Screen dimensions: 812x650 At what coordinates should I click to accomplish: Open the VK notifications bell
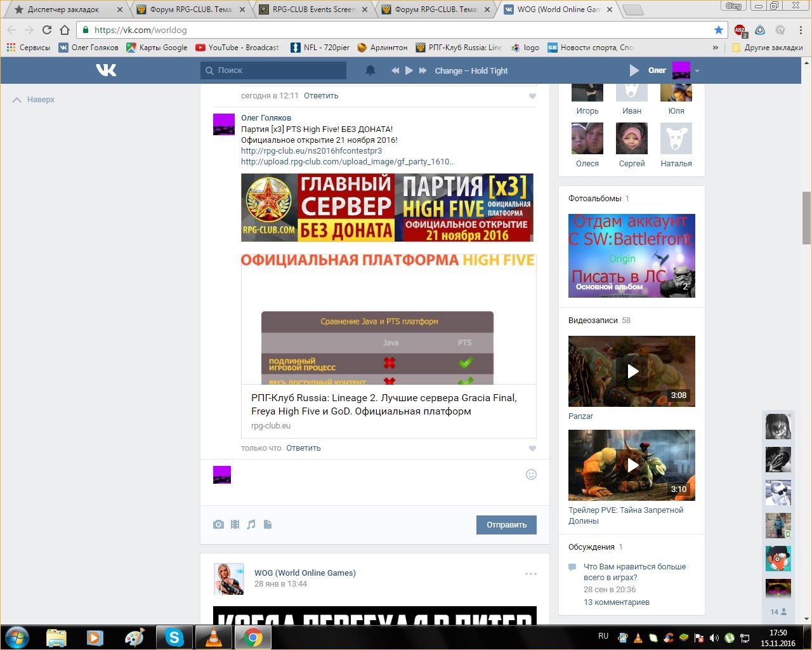[x=370, y=70]
